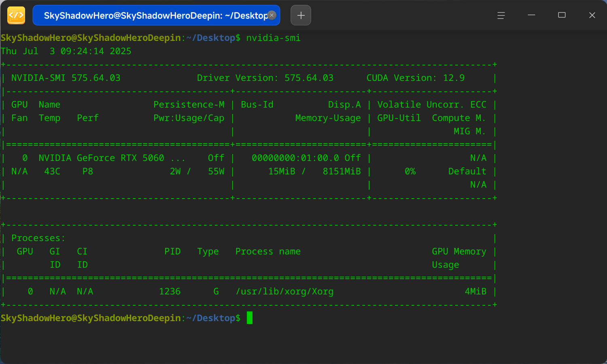Close the SkyShadowHero Desktop terminal tab
607x364 pixels.
coord(272,15)
